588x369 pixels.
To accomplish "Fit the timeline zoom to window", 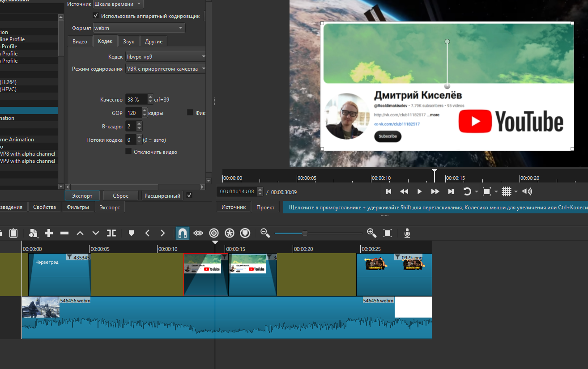I will click(x=388, y=233).
